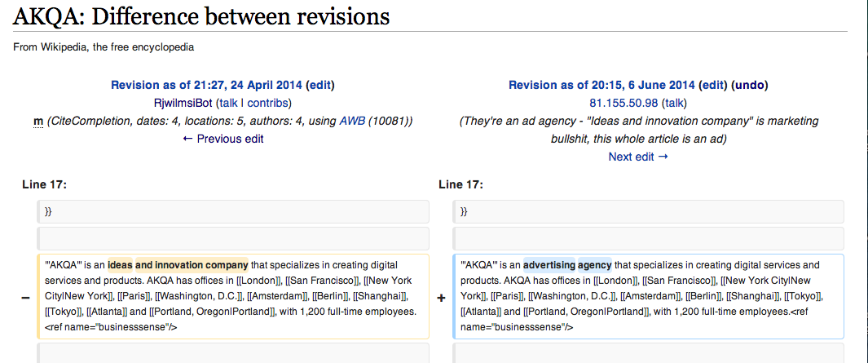Open IP user 81.155.50.98 link
Viewport: 868px width, 363px height.
click(x=624, y=103)
